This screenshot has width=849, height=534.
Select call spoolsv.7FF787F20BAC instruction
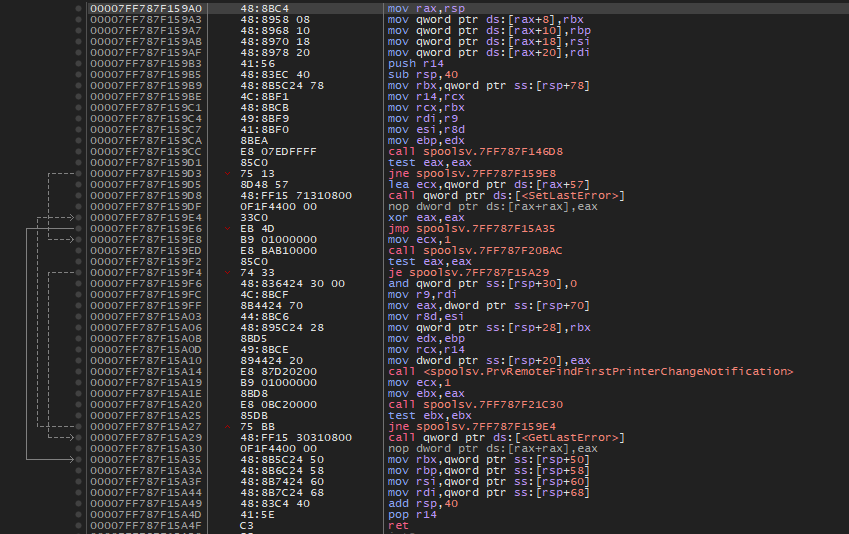pos(475,251)
